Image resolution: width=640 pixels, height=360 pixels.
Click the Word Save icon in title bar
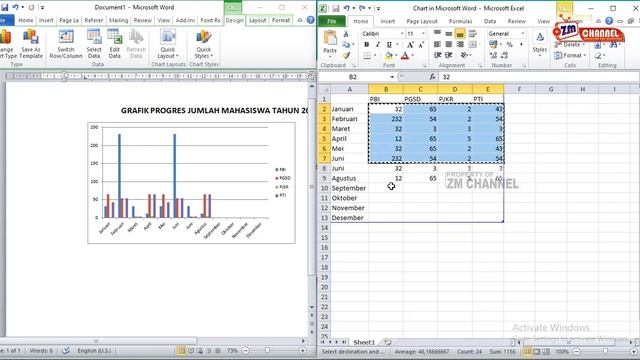point(4,7)
